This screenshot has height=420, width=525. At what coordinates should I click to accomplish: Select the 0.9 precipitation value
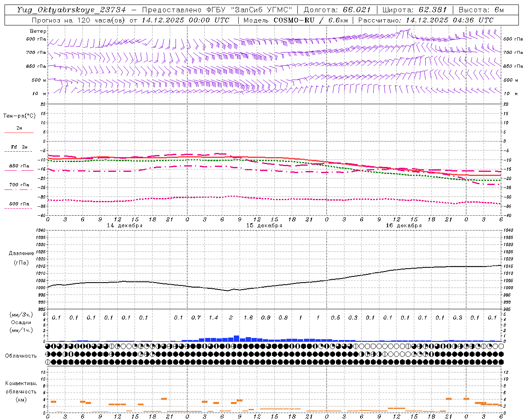[x=266, y=318]
